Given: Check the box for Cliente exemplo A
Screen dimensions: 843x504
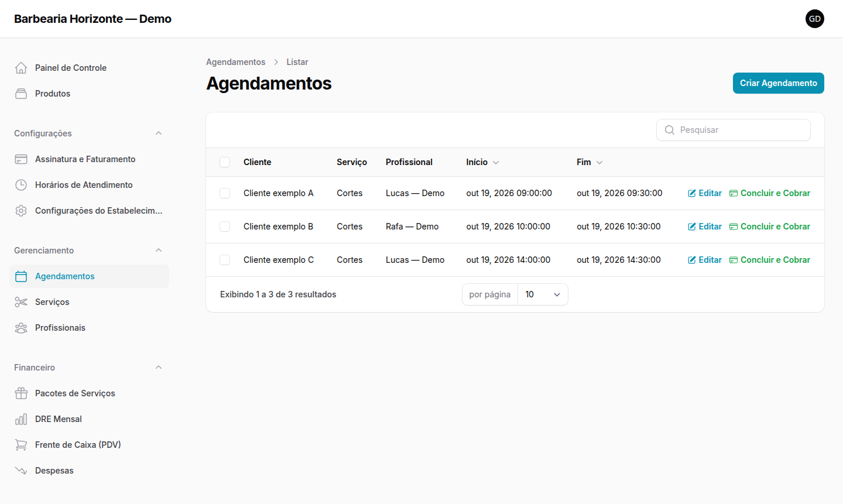Looking at the screenshot, I should pos(225,193).
